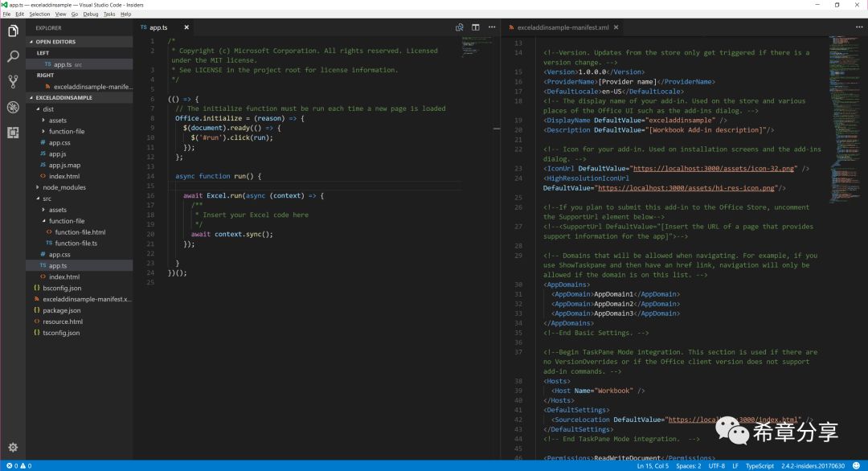This screenshot has height=471, width=868.
Task: Click LF end-of-line in status bar
Action: pyautogui.click(x=735, y=466)
